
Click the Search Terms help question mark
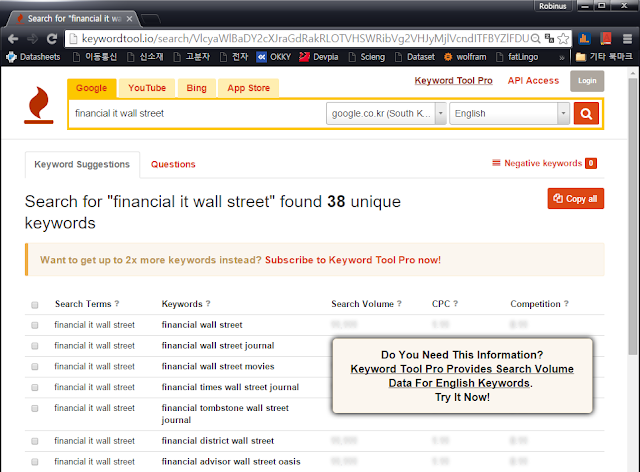[x=117, y=303]
